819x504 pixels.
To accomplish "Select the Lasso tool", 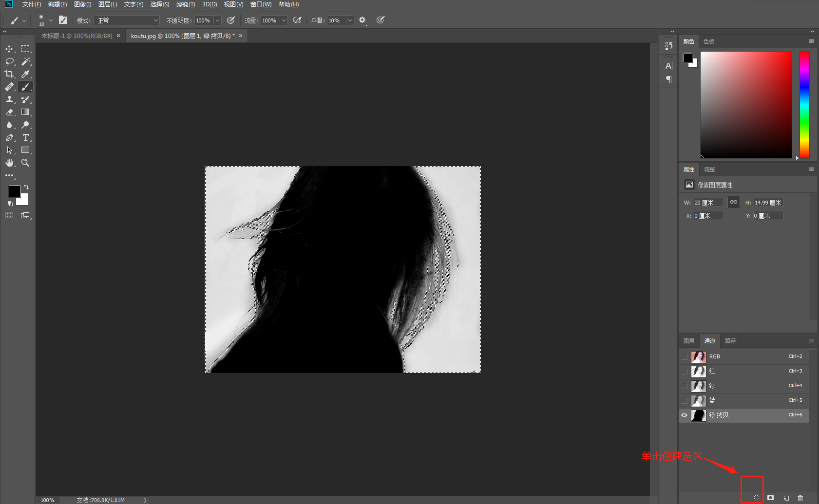I will [9, 61].
